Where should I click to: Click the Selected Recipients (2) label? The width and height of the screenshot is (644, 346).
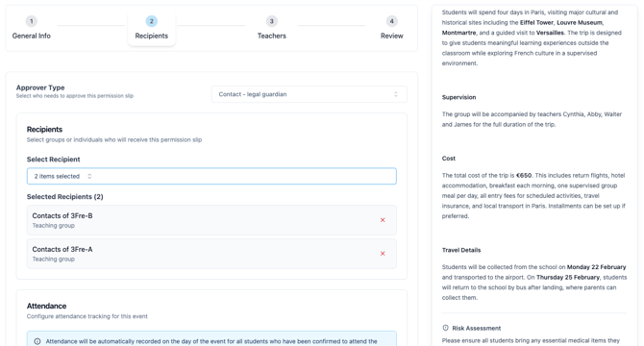click(65, 197)
